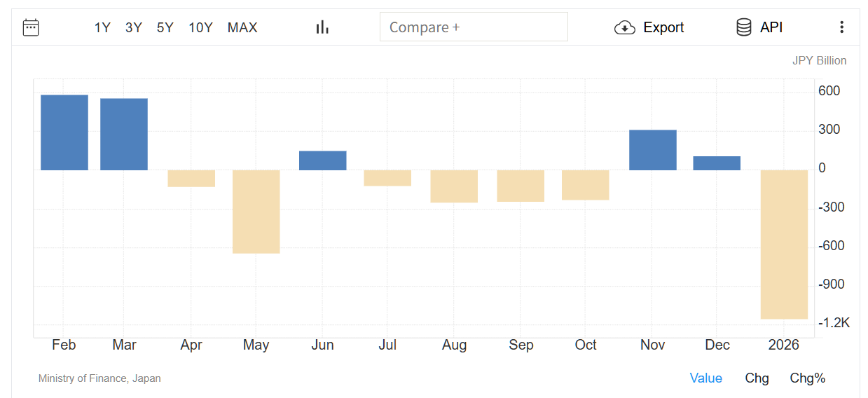The height and width of the screenshot is (398, 868).
Task: Switch to 10Y time range
Action: coord(200,27)
